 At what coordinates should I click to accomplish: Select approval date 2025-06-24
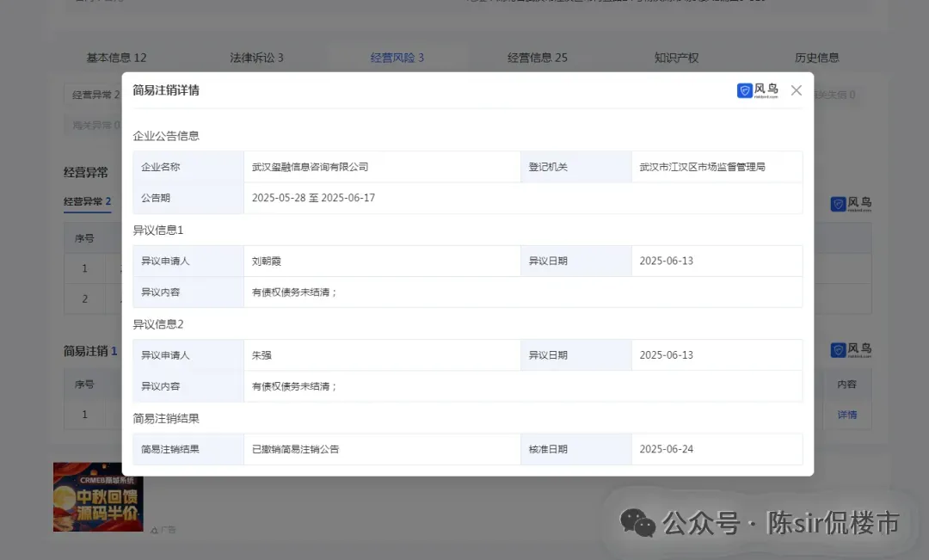point(666,449)
